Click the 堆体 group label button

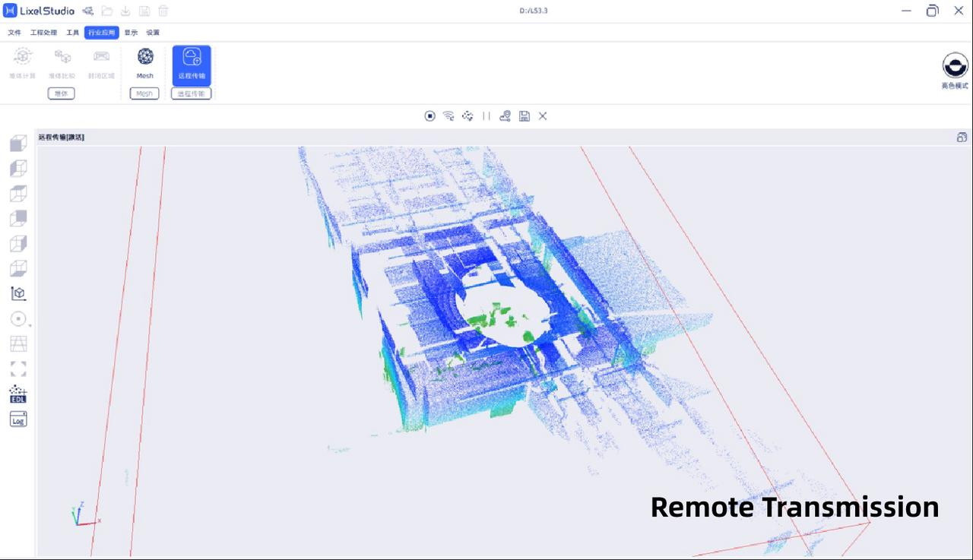(62, 93)
